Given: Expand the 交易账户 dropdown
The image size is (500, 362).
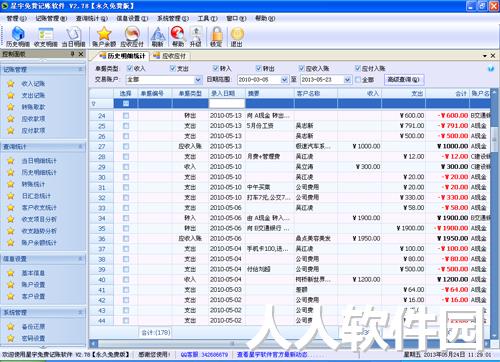Looking at the screenshot, I should click(198, 80).
